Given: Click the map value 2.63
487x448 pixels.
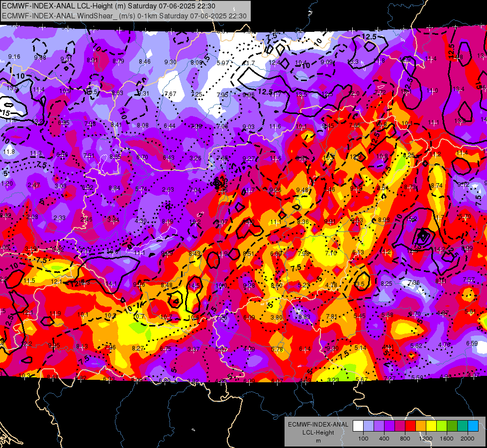Looking at the screenshot, I should click(168, 189).
